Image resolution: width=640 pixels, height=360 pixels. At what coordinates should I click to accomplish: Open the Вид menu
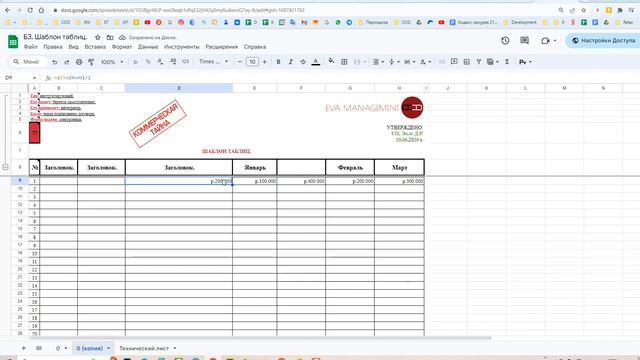coord(73,47)
